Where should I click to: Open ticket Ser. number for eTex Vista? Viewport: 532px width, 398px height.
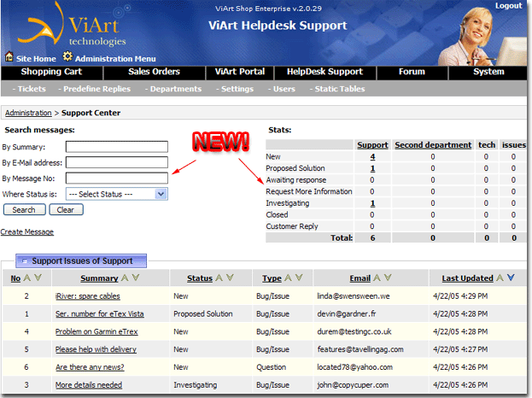tap(99, 313)
